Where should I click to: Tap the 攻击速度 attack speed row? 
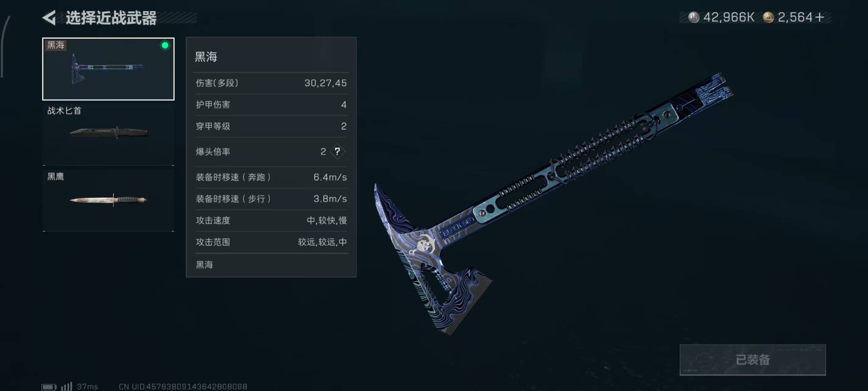pos(271,221)
